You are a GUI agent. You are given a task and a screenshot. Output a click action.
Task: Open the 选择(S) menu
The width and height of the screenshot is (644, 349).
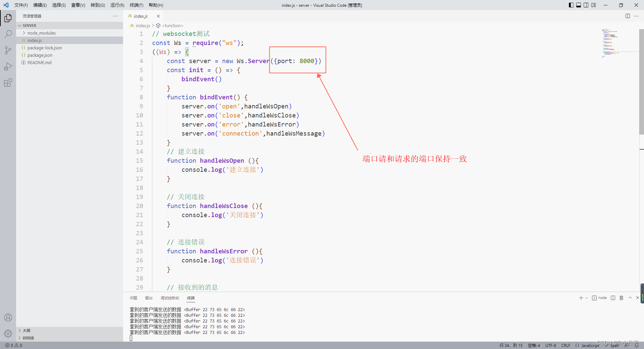59,5
